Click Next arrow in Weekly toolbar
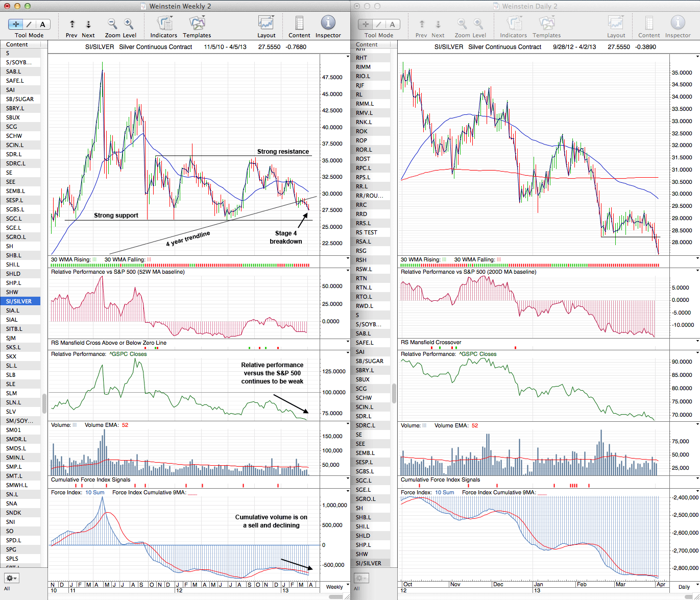 88,24
